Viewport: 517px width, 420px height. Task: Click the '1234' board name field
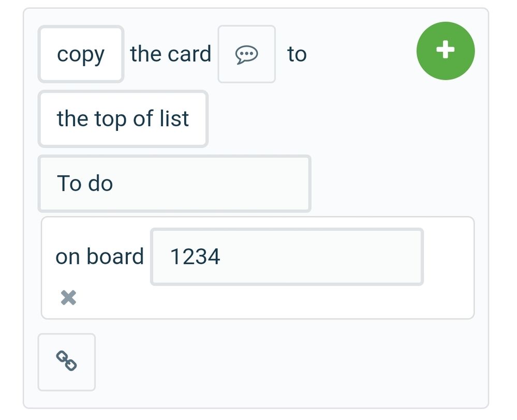point(287,257)
